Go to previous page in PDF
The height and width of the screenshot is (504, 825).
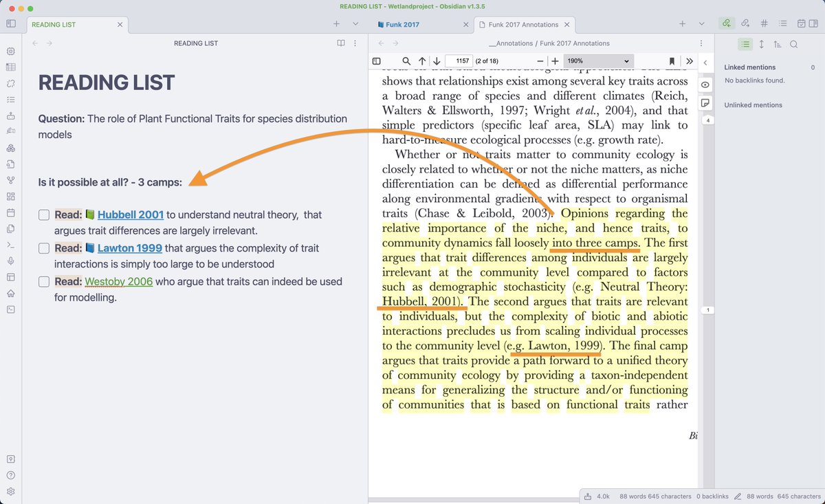(422, 61)
